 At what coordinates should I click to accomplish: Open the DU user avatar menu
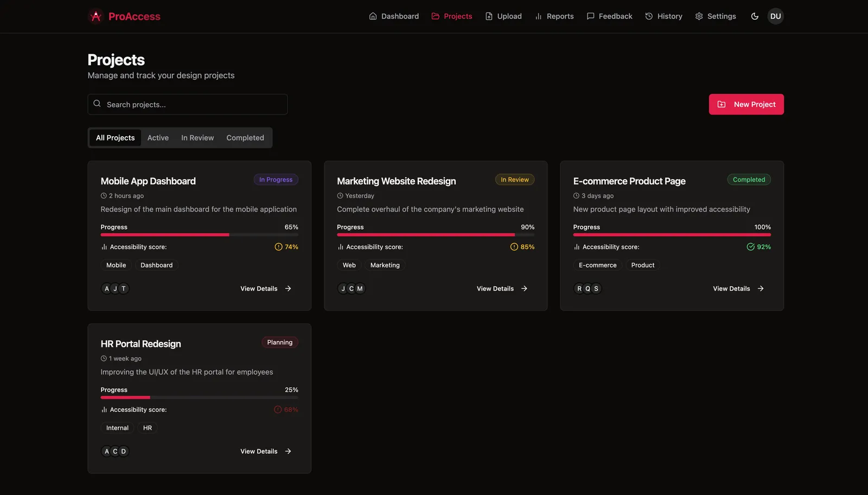[776, 16]
